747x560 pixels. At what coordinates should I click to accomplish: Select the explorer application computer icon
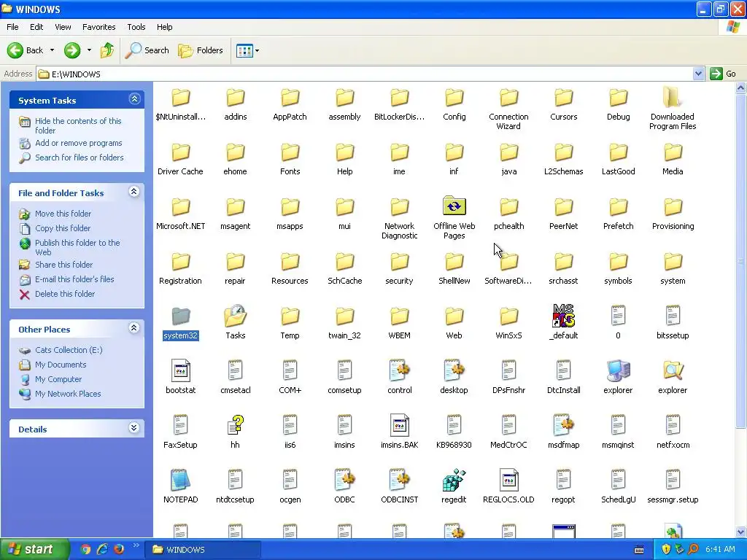point(619,371)
